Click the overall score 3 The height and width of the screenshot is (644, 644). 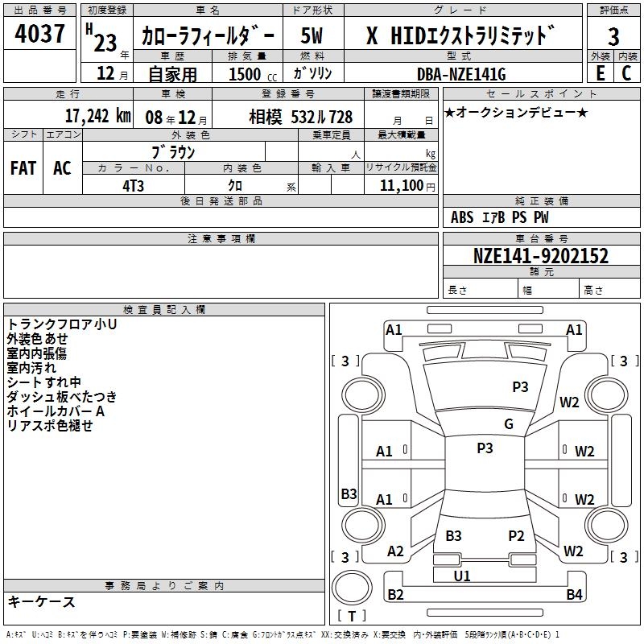tap(613, 37)
